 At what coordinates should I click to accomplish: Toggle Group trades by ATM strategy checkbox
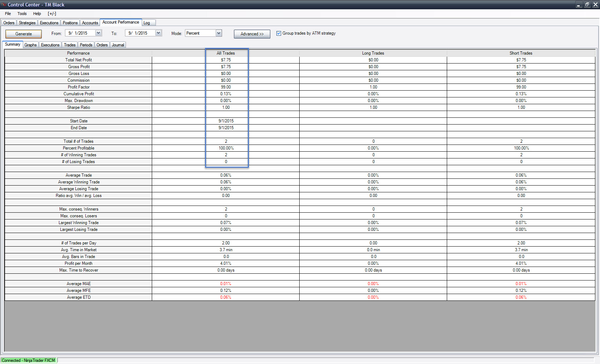point(279,33)
